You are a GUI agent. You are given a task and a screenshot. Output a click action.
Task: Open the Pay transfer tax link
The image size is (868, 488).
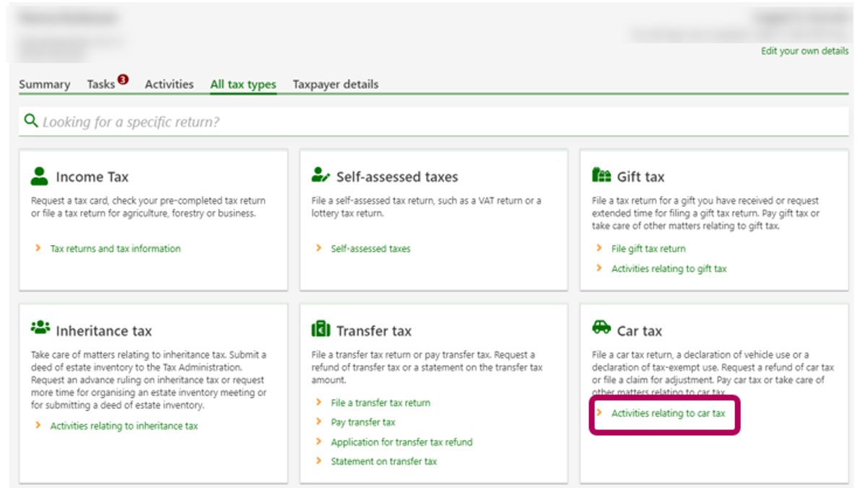pos(362,422)
